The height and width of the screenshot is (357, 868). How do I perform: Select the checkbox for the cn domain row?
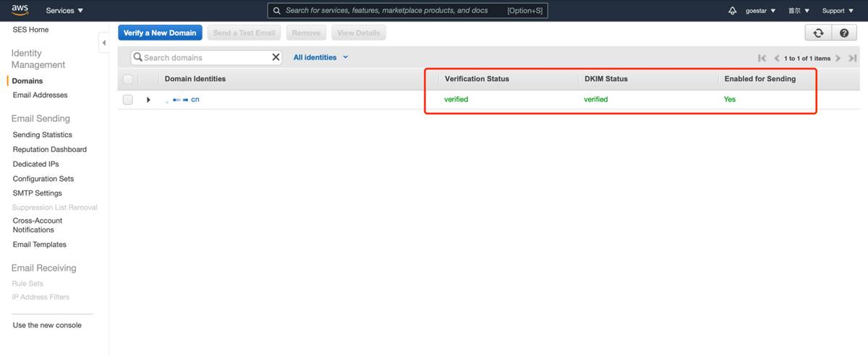128,99
